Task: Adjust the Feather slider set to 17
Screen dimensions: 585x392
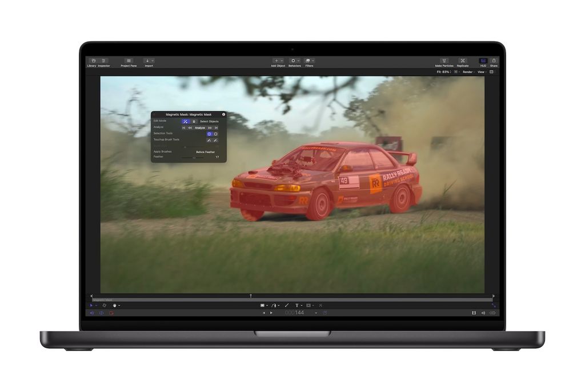Action: [194, 157]
